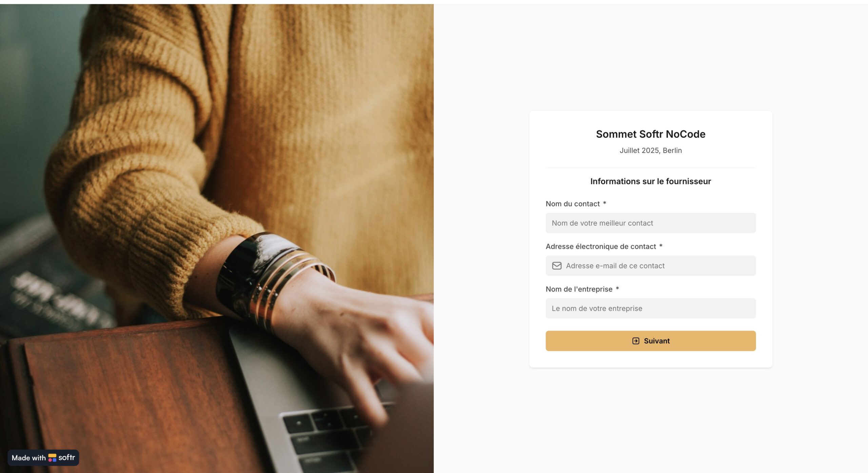The image size is (868, 473).
Task: Focus the Nom du contact input field
Action: click(651, 223)
